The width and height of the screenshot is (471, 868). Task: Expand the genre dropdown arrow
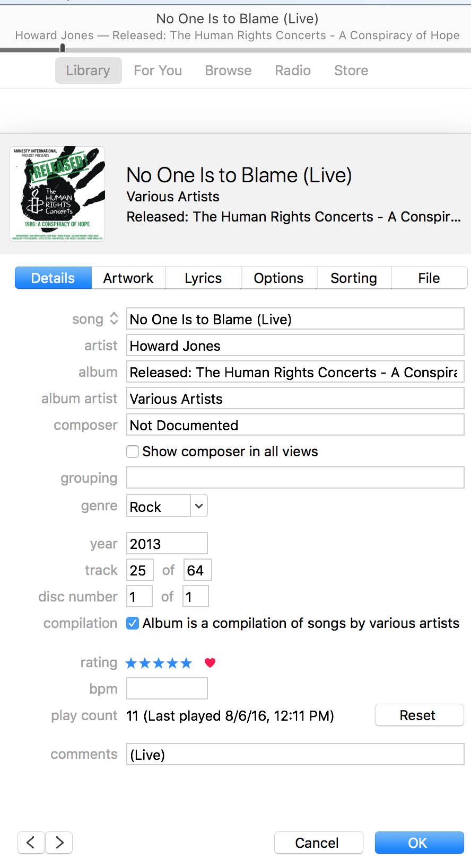tap(199, 506)
